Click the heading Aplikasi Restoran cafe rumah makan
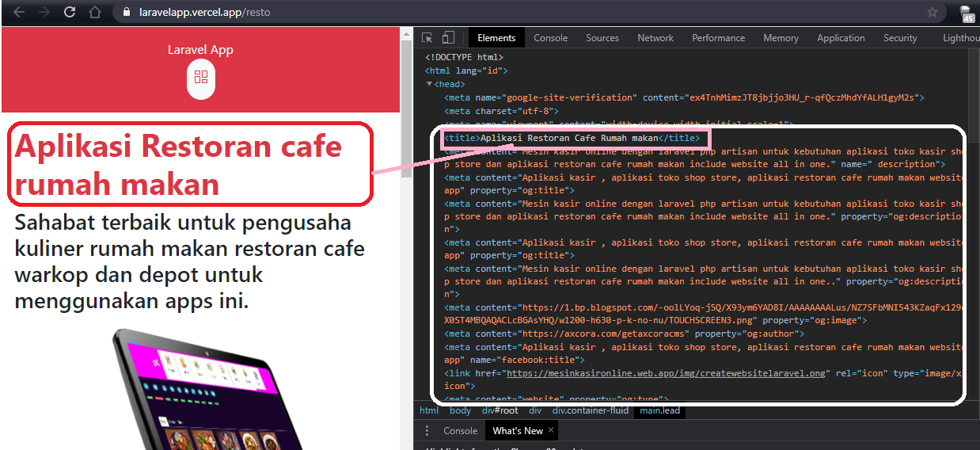The image size is (980, 450). (178, 165)
